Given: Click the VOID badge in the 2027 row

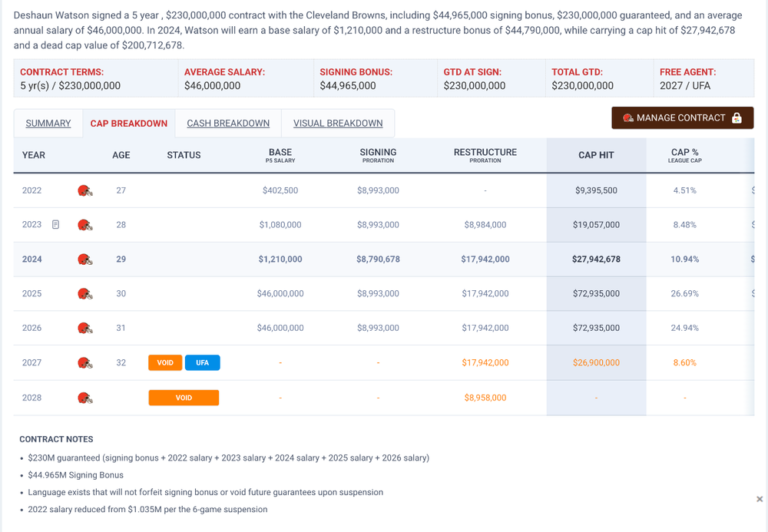Looking at the screenshot, I should click(165, 363).
